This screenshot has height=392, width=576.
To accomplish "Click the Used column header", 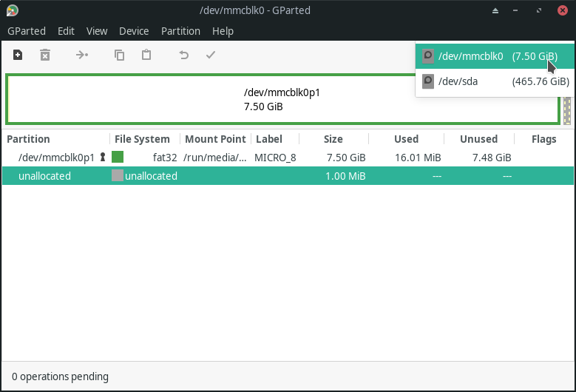I will (406, 139).
